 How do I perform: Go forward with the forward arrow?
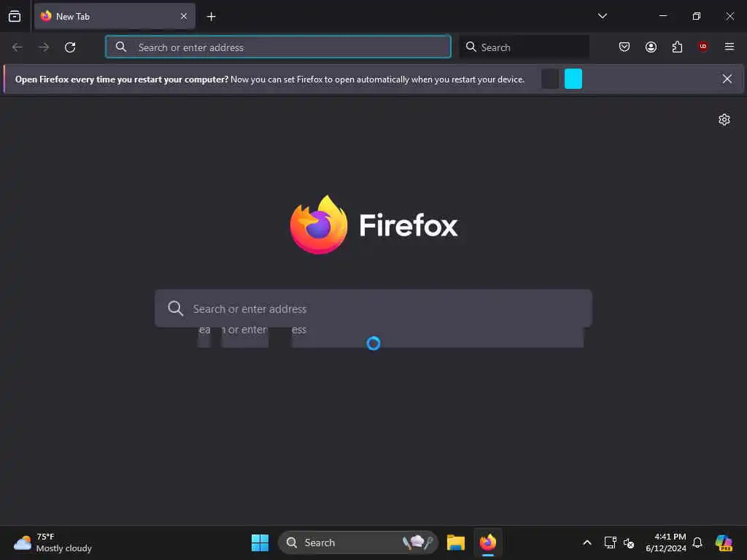click(44, 47)
